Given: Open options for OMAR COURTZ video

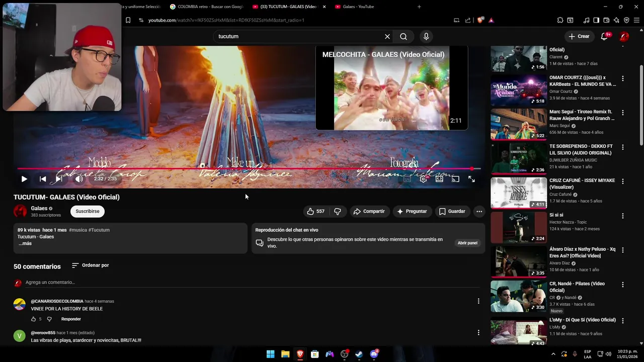Looking at the screenshot, I should pyautogui.click(x=623, y=78).
